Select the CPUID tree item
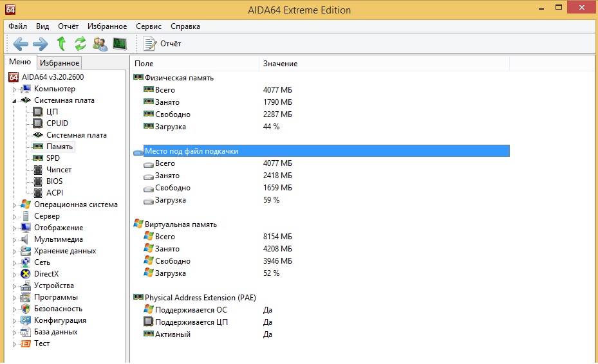Screen dimensions: 598x364 coord(57,123)
